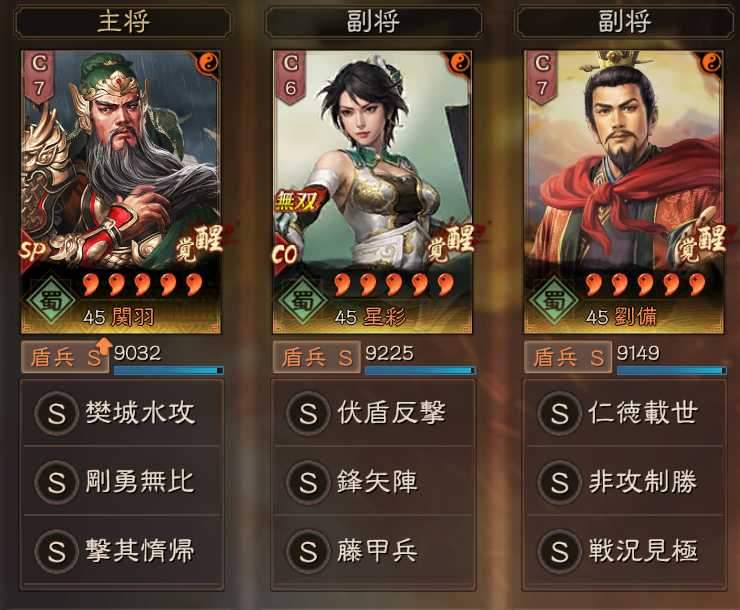Open the 撃其惰帰 skill entry
The width and height of the screenshot is (740, 610).
[122, 550]
